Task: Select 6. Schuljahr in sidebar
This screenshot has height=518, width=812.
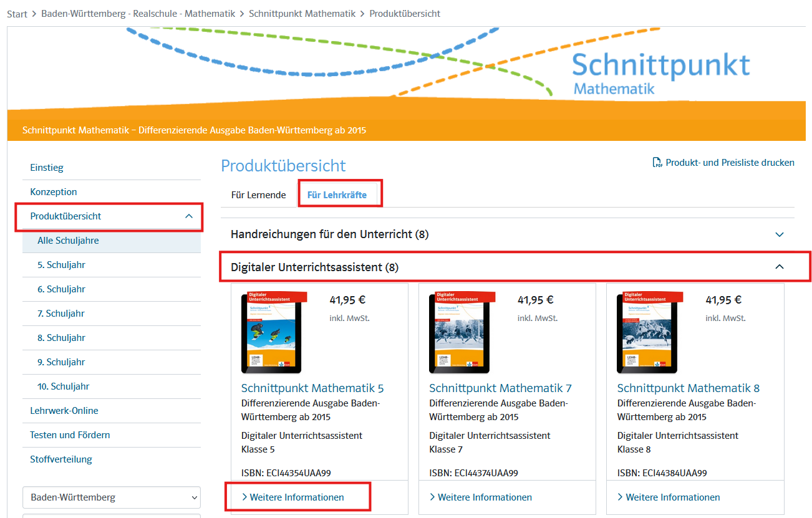Action: coord(61,289)
